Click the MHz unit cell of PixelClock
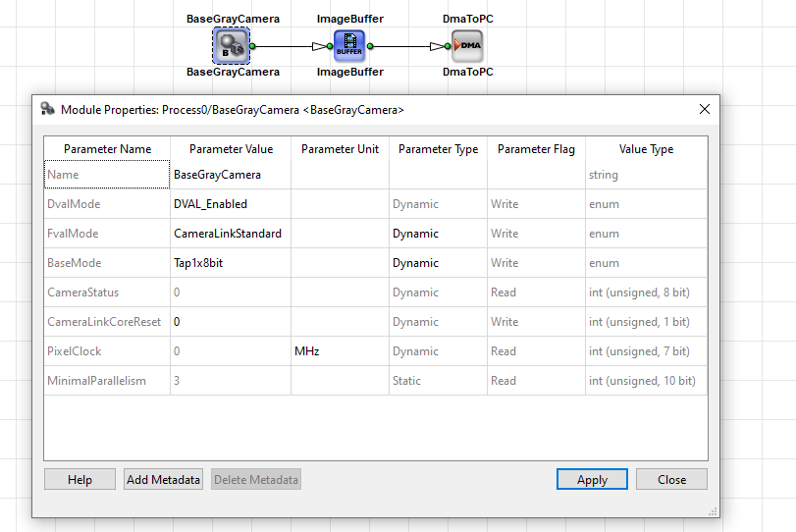 point(341,351)
